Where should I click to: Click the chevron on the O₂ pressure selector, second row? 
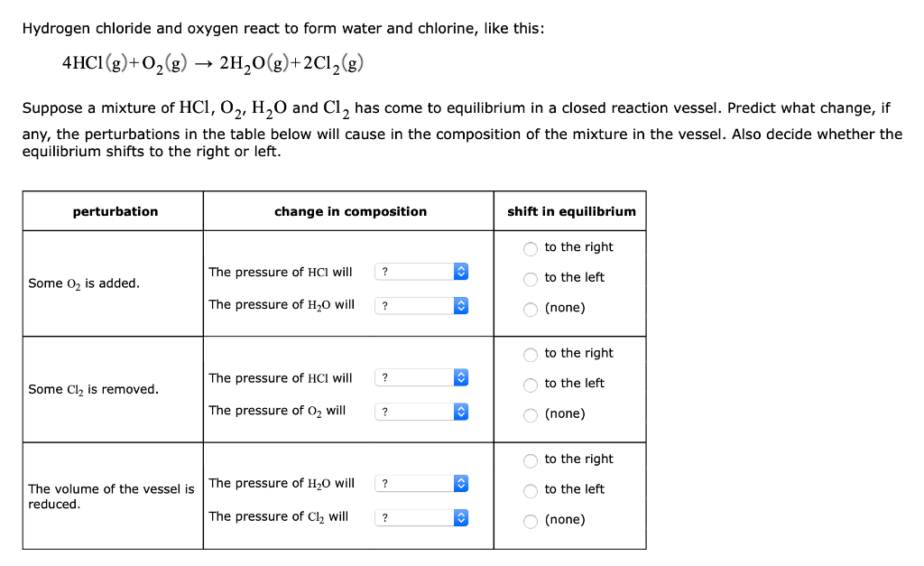tap(460, 412)
